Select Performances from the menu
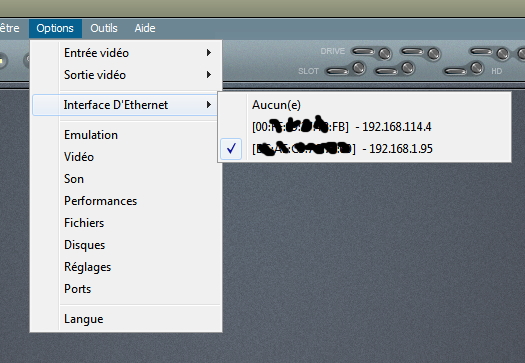Viewport: 525px width, 363px height. click(126, 201)
